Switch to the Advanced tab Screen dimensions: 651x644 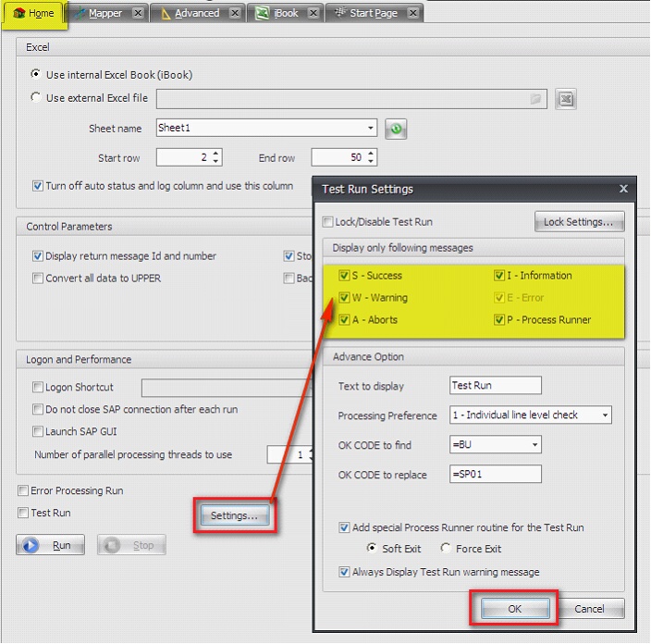tap(196, 13)
